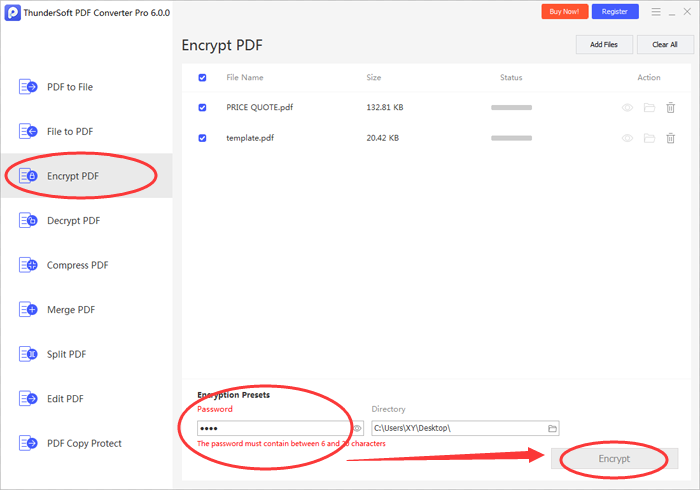Image resolution: width=700 pixels, height=490 pixels.
Task: Preview template.pdf with eye icon
Action: pyautogui.click(x=628, y=138)
